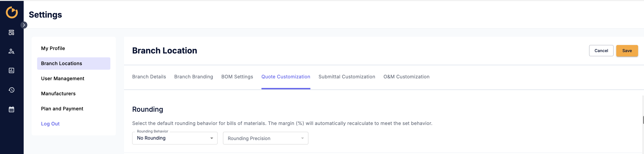Switch to the Branch Details tab
The width and height of the screenshot is (644, 154).
pyautogui.click(x=149, y=77)
